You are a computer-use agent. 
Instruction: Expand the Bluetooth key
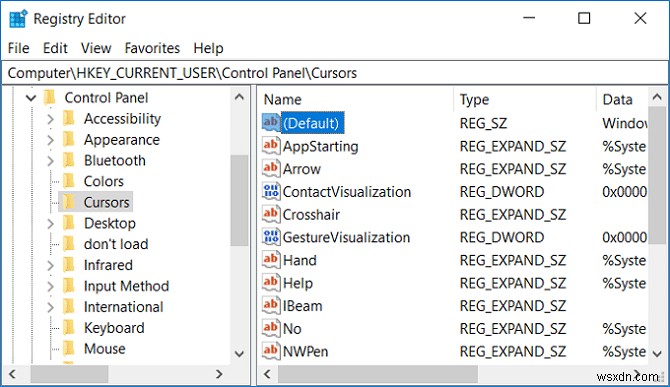pos(50,161)
